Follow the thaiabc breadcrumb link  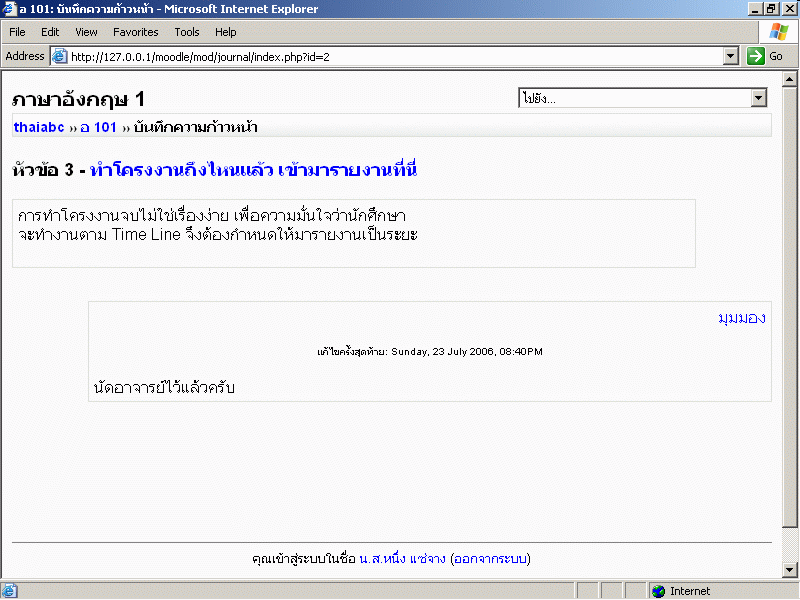(39, 128)
